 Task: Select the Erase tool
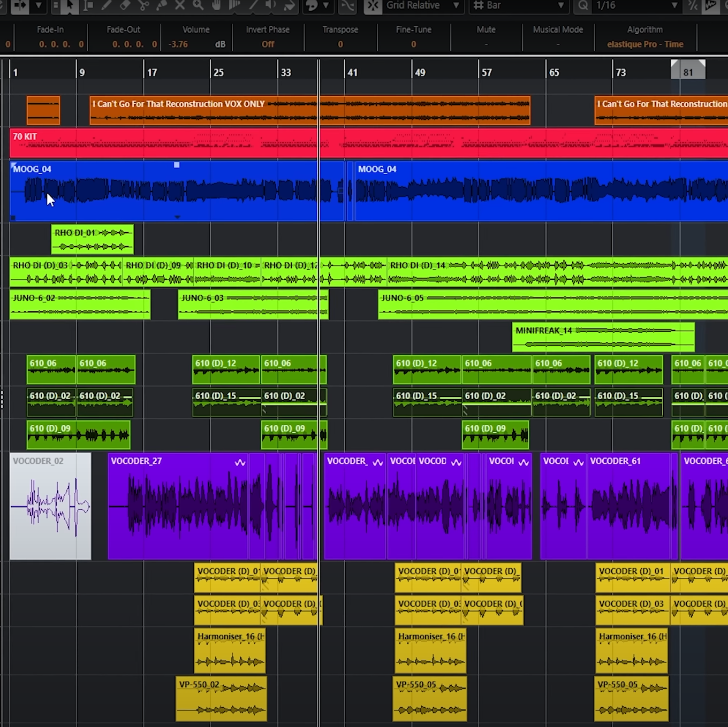pyautogui.click(x=125, y=5)
